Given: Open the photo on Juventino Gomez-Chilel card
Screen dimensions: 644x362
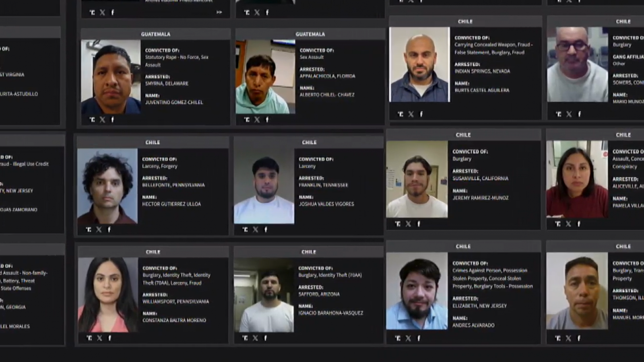Looking at the screenshot, I should pyautogui.click(x=111, y=77).
